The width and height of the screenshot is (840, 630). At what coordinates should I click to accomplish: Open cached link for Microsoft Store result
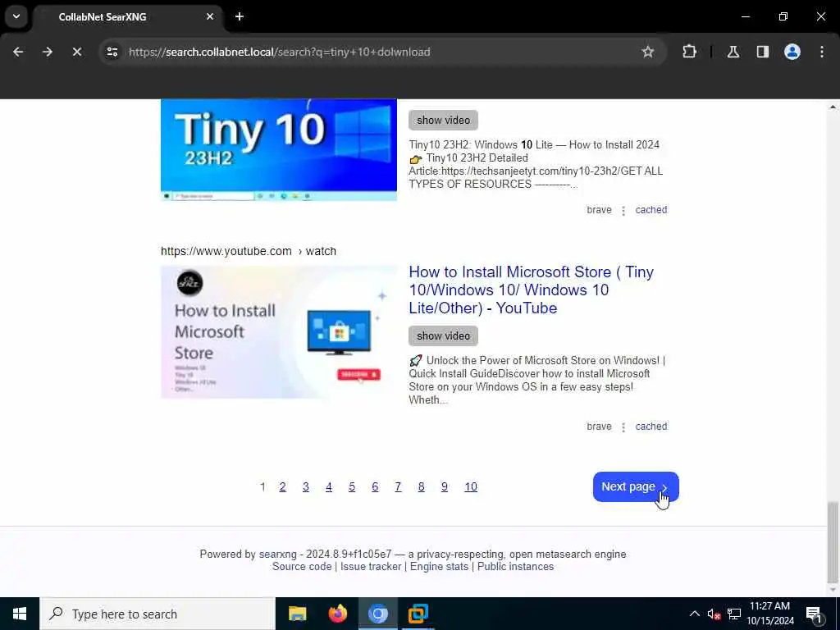click(x=651, y=427)
